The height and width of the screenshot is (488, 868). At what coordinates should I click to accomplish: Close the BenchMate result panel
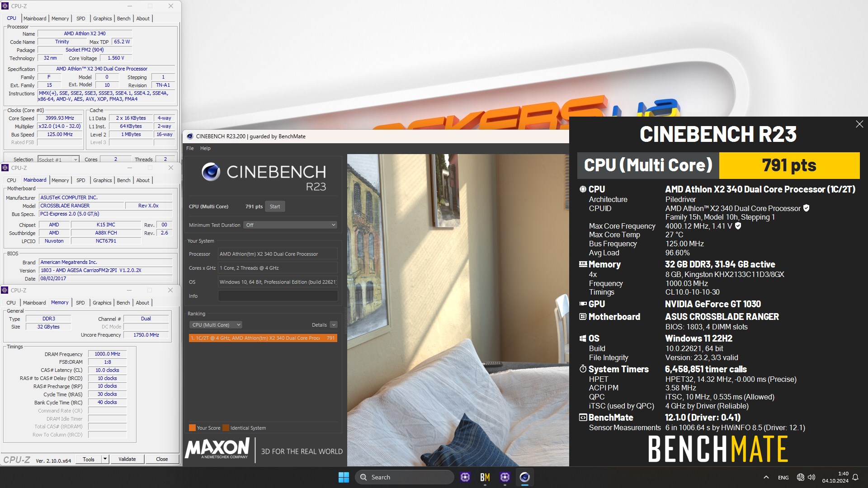[x=859, y=124]
